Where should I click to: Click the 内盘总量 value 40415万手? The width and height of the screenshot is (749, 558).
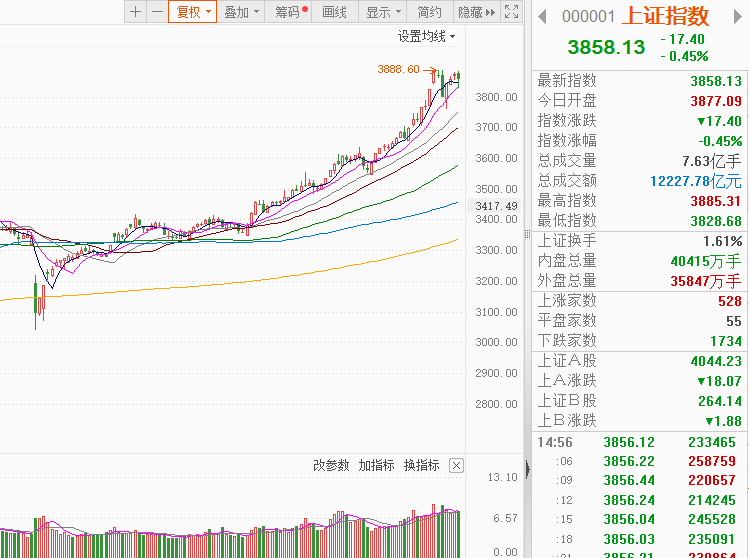click(x=706, y=261)
